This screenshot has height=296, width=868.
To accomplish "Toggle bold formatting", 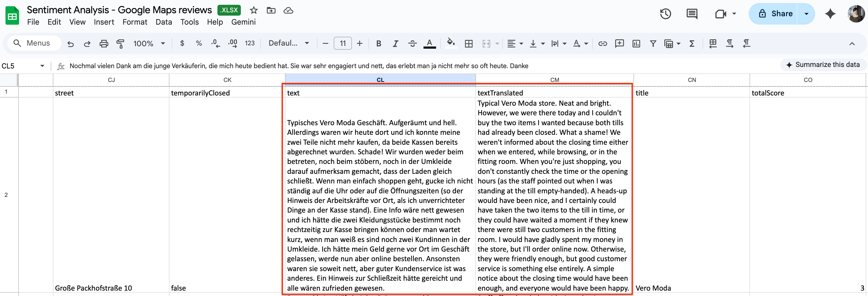I will [x=379, y=43].
